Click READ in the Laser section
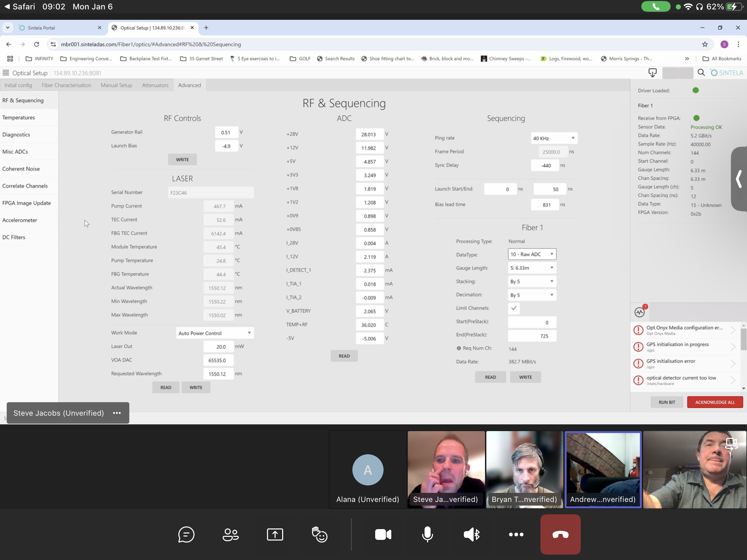Screen dimensions: 747x560 tap(166, 387)
